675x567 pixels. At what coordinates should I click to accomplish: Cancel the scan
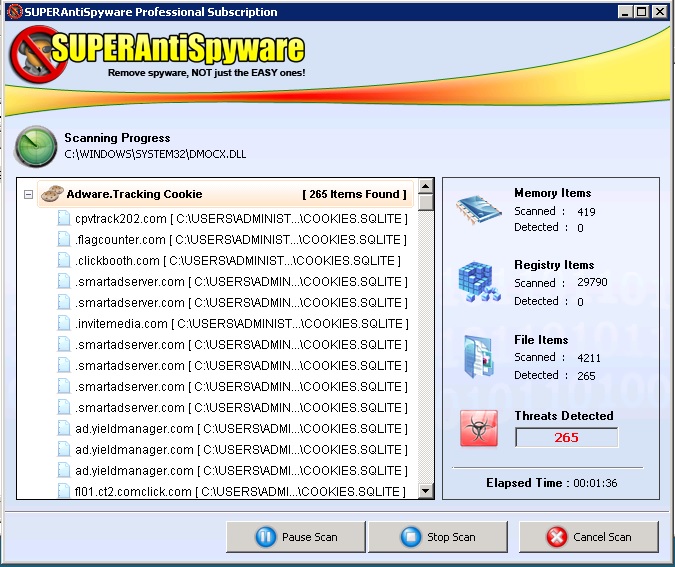[x=588, y=537]
